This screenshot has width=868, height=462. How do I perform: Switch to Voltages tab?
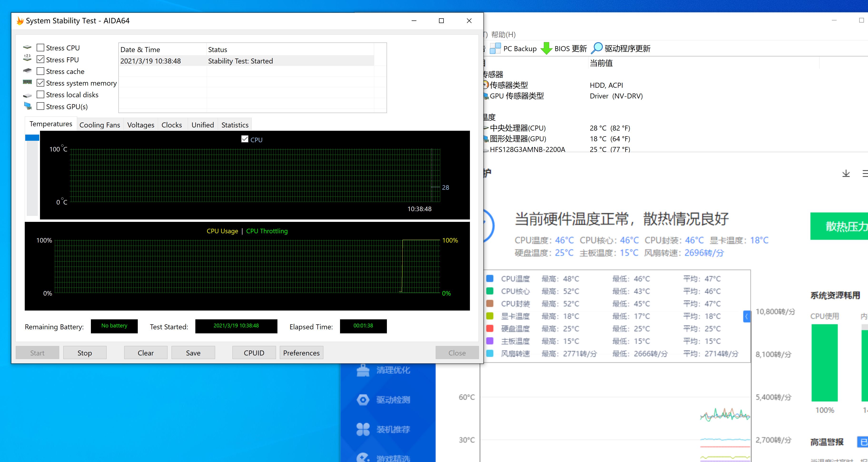(140, 125)
